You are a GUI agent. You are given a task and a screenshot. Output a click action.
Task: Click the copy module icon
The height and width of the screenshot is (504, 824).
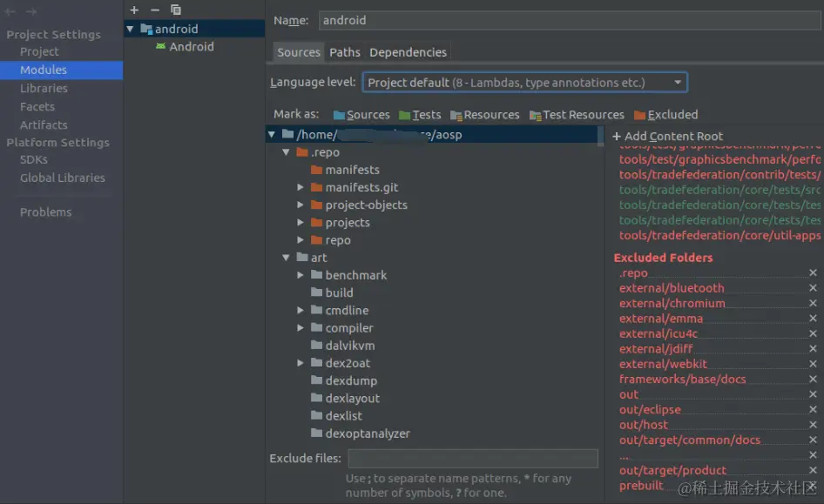coord(176,10)
